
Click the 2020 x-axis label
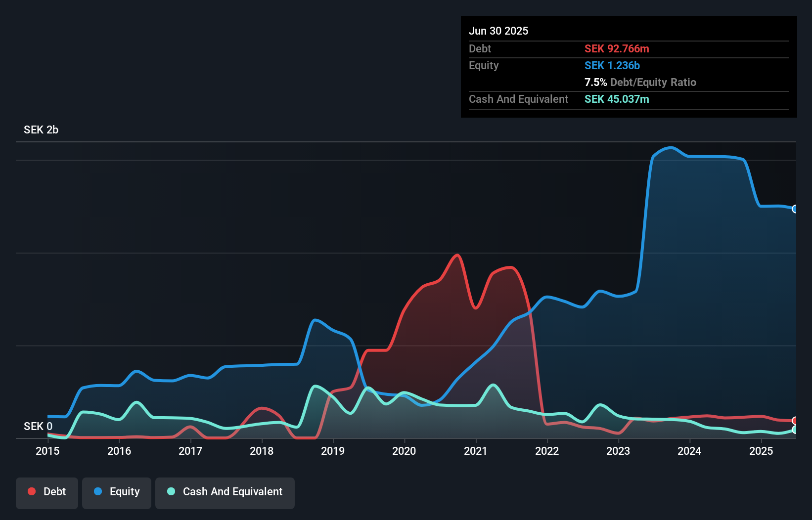(x=404, y=451)
